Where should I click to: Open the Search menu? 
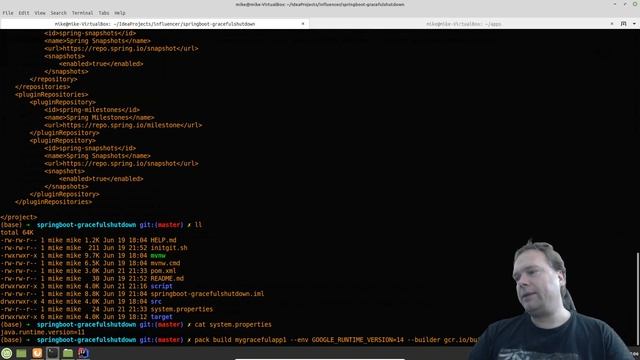[58, 13]
